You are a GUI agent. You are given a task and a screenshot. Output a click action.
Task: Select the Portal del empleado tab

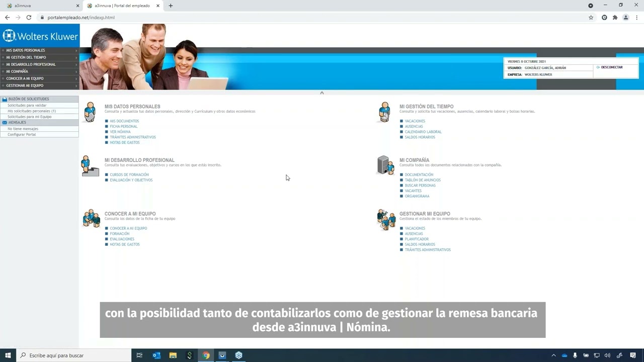click(124, 6)
